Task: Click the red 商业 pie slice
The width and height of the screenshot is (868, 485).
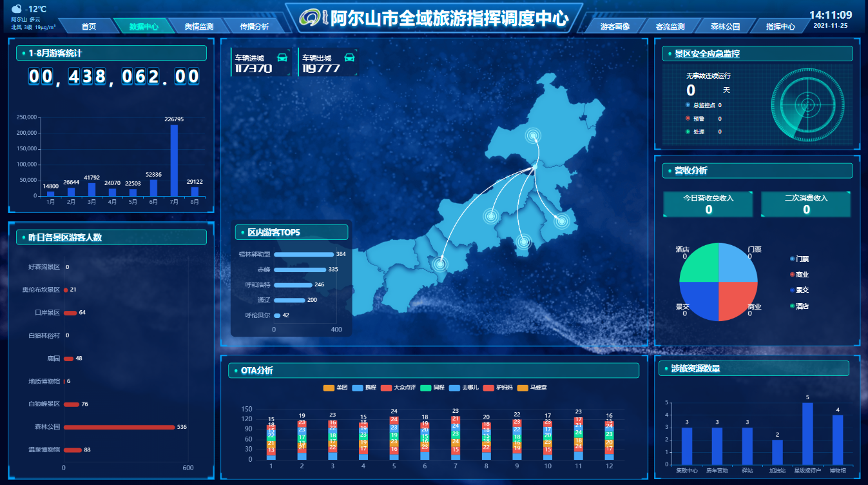Action: click(x=738, y=302)
